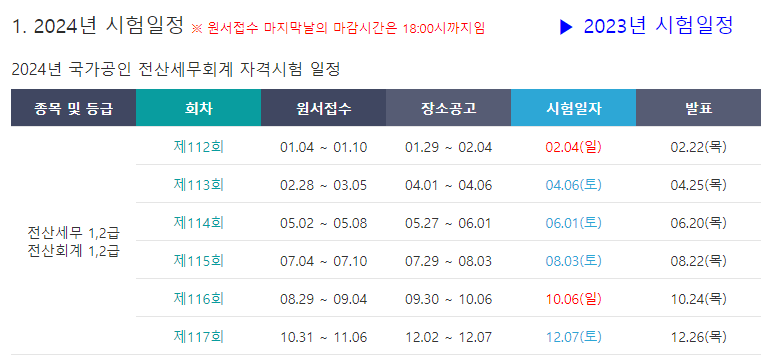Click application period 08.29 ~ 09.04
The width and height of the screenshot is (775, 361).
(x=324, y=299)
